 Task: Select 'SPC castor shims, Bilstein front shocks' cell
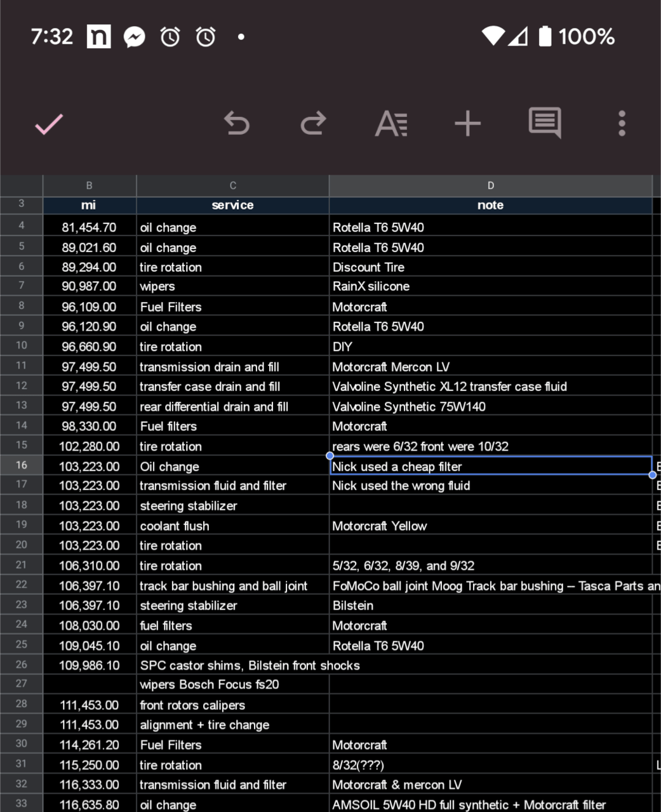pos(233,665)
